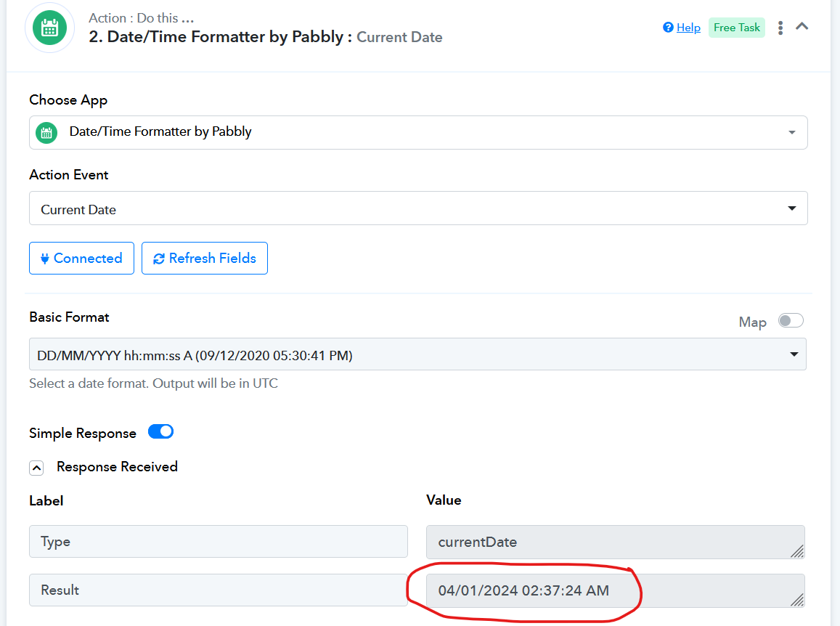840x626 pixels.
Task: Open the Choose App dropdown
Action: point(418,132)
